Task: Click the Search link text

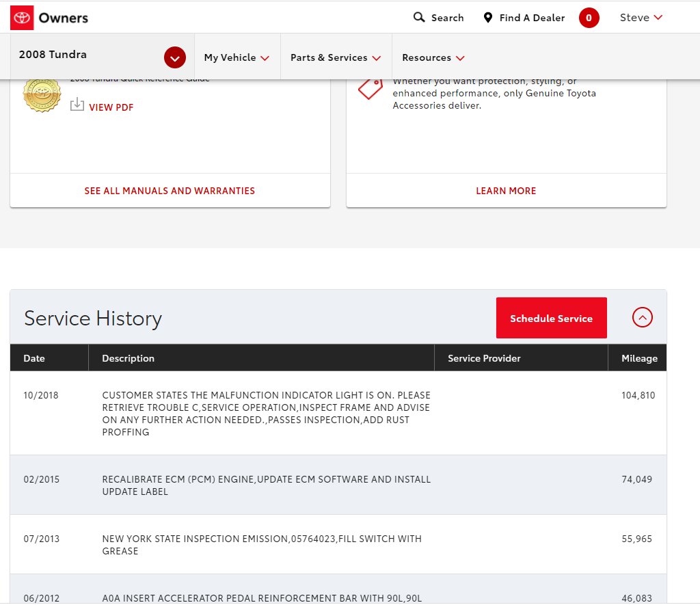Action: coord(447,18)
